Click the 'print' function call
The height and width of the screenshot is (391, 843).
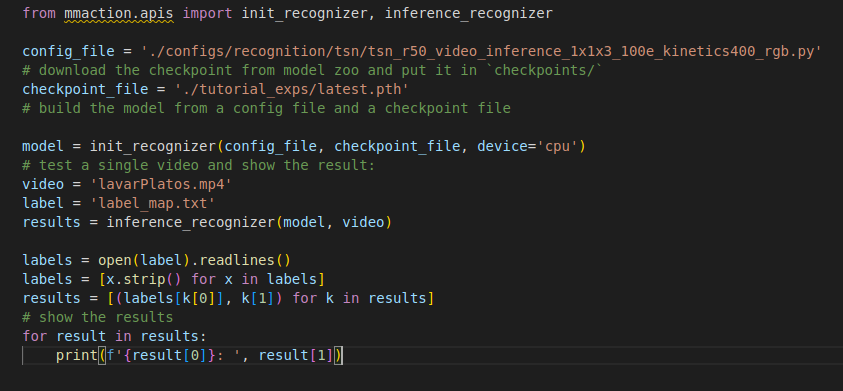coord(77,355)
